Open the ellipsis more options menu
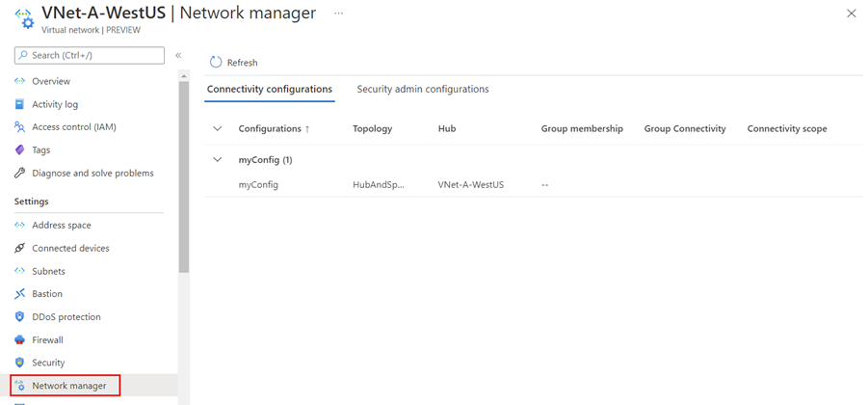868x405 pixels. coord(338,13)
